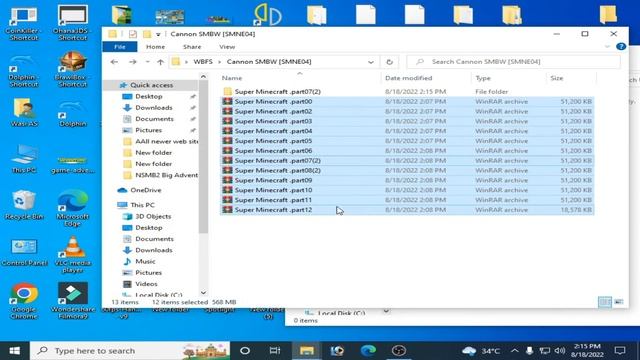Click navigation pane scroll up arrow
Viewport: 640px width, 360px height.
click(x=203, y=76)
